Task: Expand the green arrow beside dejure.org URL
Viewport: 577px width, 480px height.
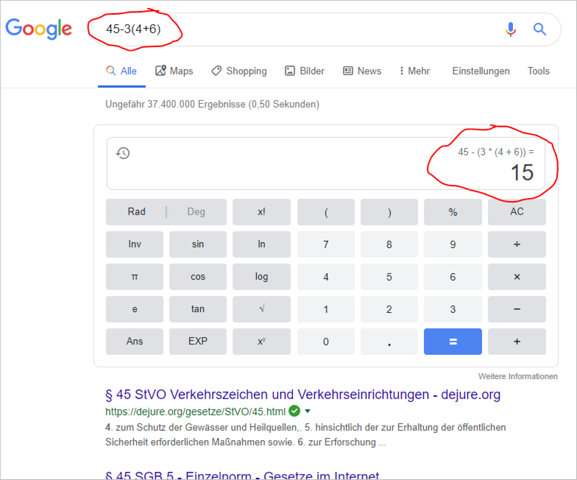Action: pyautogui.click(x=308, y=411)
